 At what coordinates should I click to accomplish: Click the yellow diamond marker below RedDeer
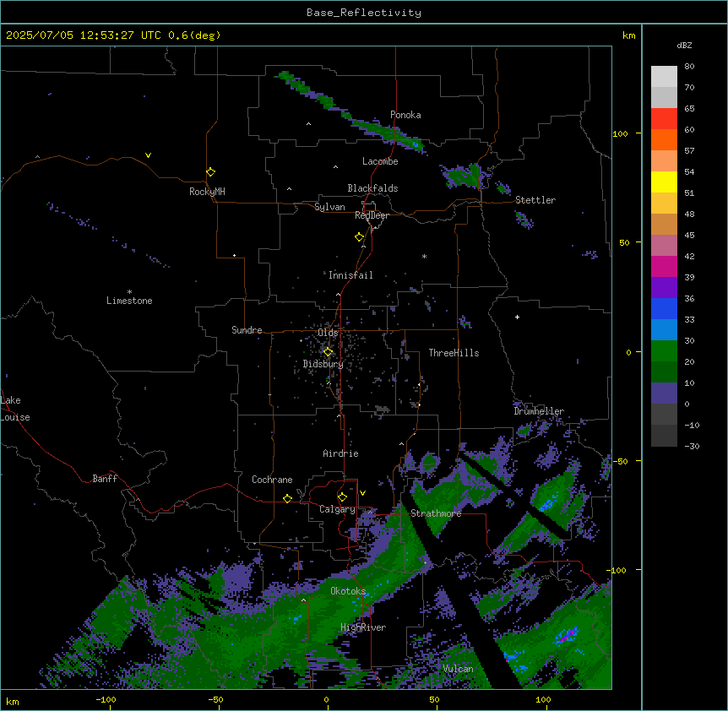[x=360, y=237]
